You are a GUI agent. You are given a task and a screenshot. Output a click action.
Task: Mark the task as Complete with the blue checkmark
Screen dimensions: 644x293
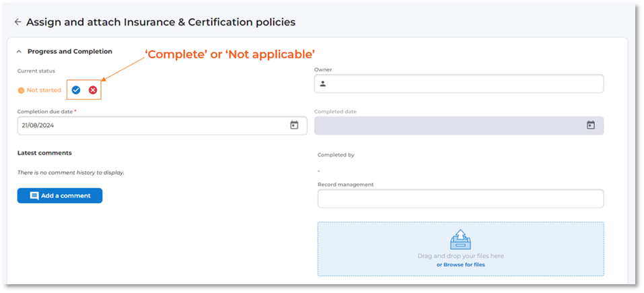[x=76, y=90]
